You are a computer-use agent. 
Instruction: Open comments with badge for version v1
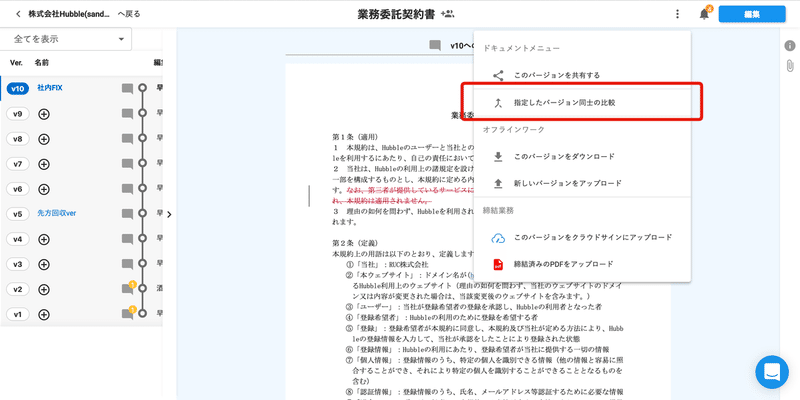(129, 313)
